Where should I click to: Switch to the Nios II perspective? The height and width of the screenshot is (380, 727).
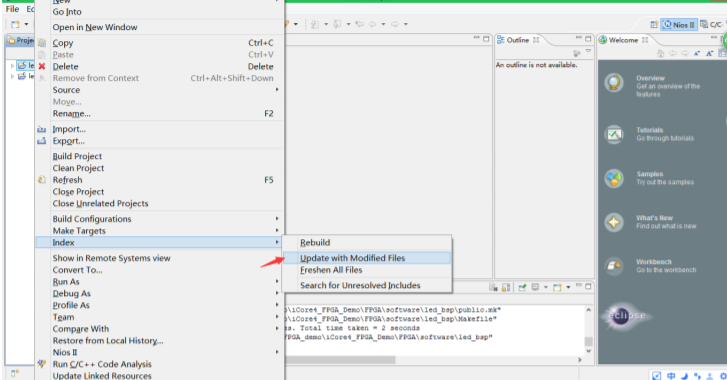[x=679, y=25]
